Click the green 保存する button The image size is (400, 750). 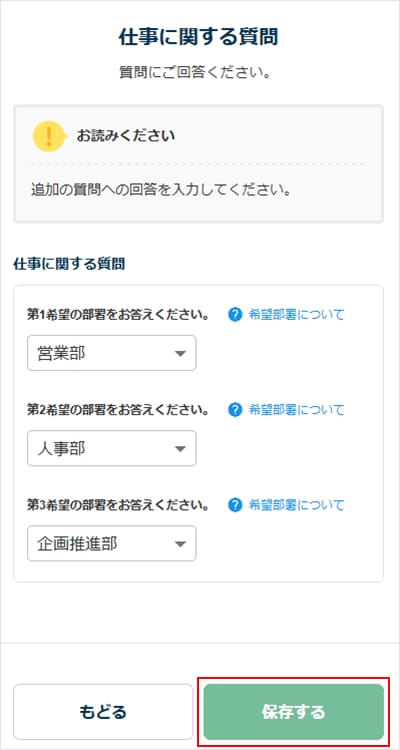[294, 712]
